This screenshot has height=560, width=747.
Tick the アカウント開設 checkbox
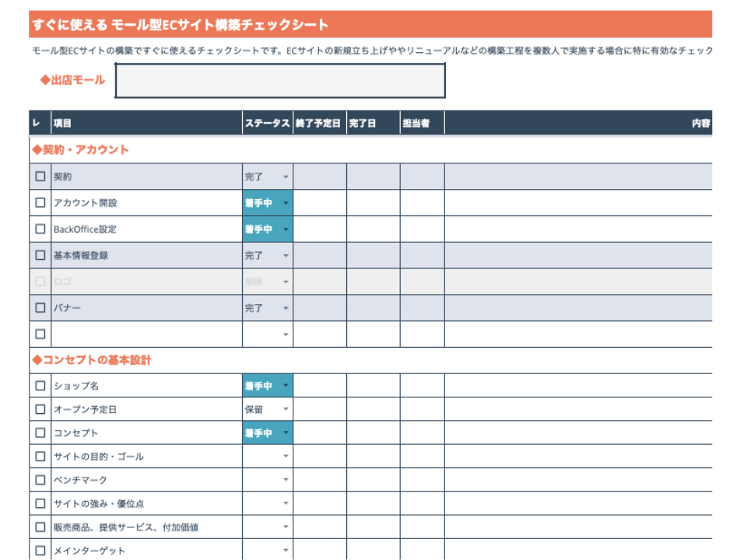coord(40,203)
